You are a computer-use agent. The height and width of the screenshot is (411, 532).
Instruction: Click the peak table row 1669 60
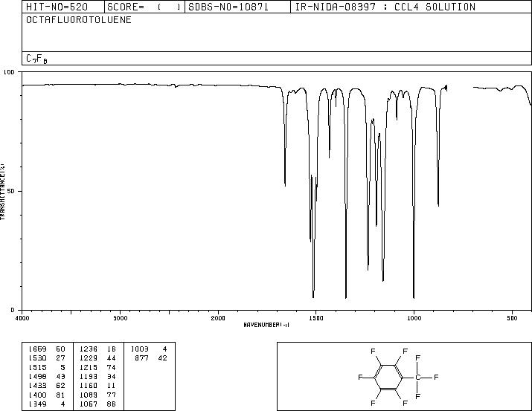[x=47, y=349]
